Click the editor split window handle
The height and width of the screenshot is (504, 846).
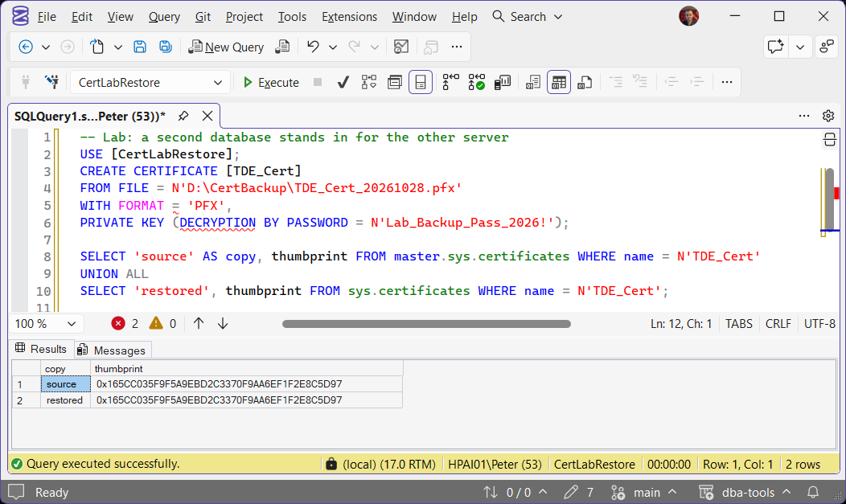click(829, 140)
